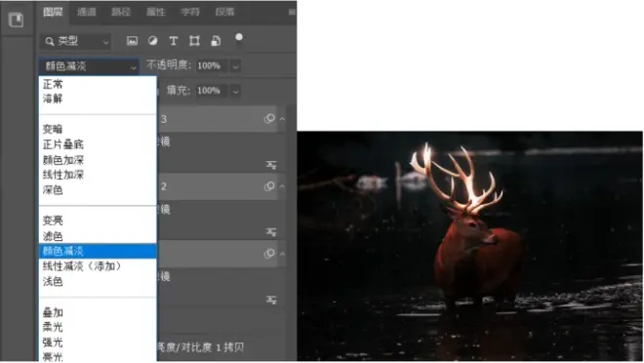Open the 类型 filter type dropdown

pyautogui.click(x=76, y=41)
